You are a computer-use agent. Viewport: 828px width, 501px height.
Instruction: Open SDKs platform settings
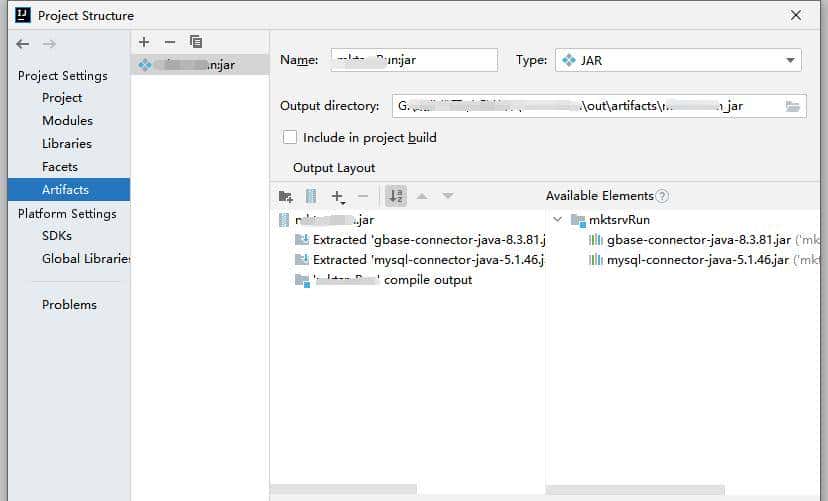[57, 235]
